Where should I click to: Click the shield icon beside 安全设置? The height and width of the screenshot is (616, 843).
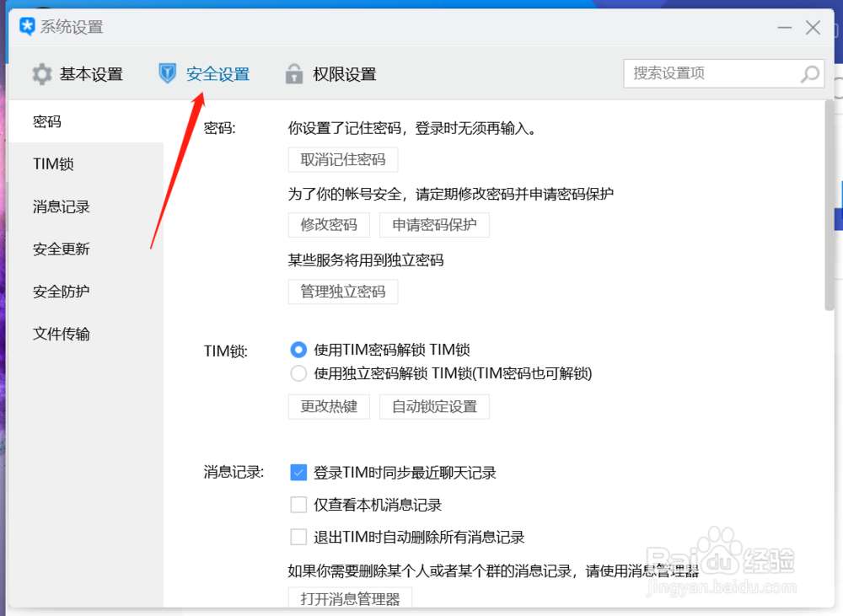pos(167,73)
